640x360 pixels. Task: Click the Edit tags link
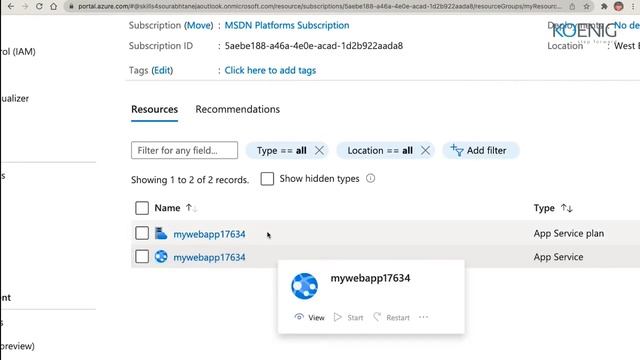coord(162,70)
